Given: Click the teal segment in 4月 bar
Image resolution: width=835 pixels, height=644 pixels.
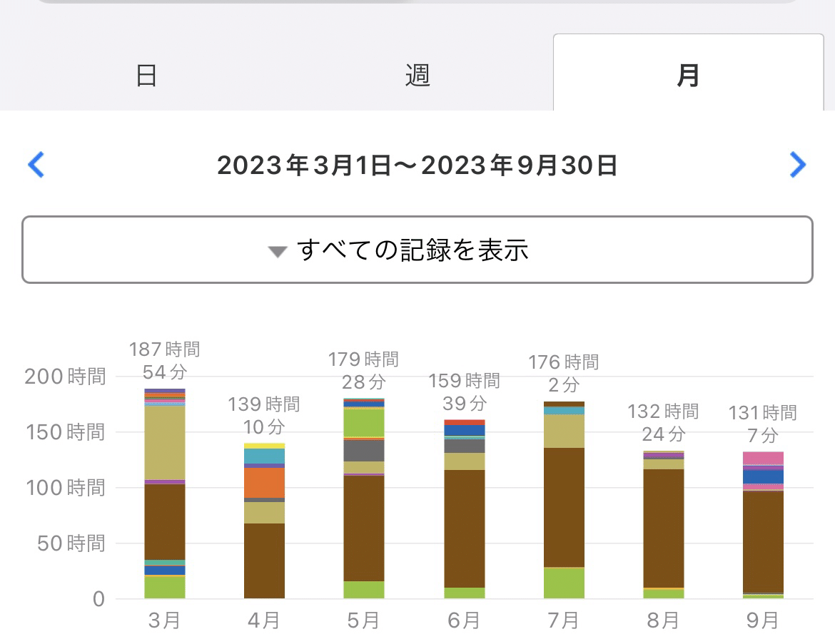Looking at the screenshot, I should tap(264, 456).
